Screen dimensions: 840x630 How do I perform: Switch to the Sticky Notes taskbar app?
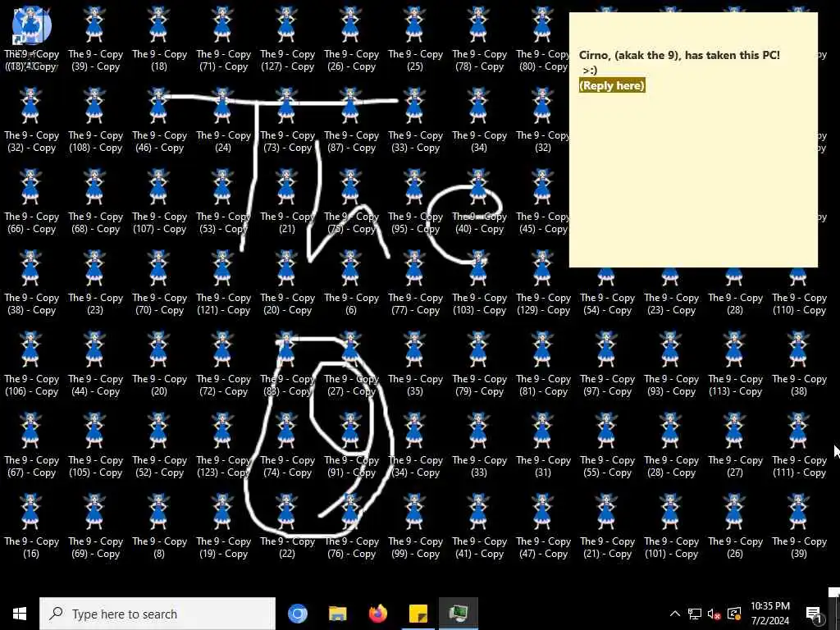(418, 614)
